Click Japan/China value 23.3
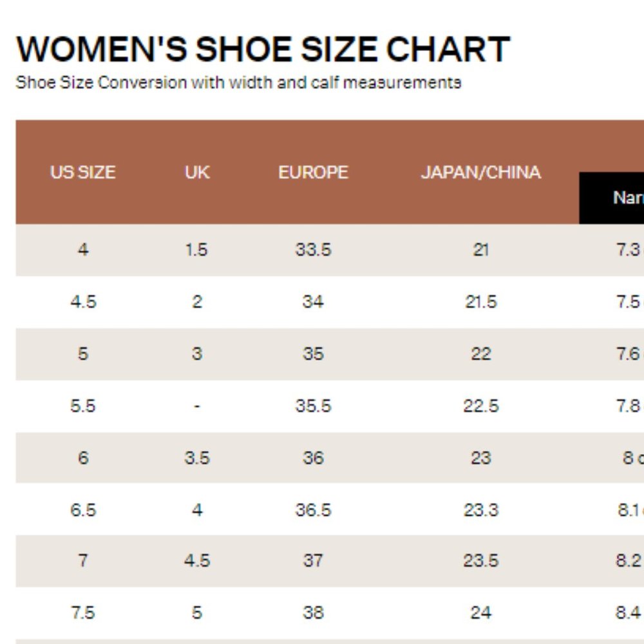Screen dimensions: 644x644 [480, 510]
